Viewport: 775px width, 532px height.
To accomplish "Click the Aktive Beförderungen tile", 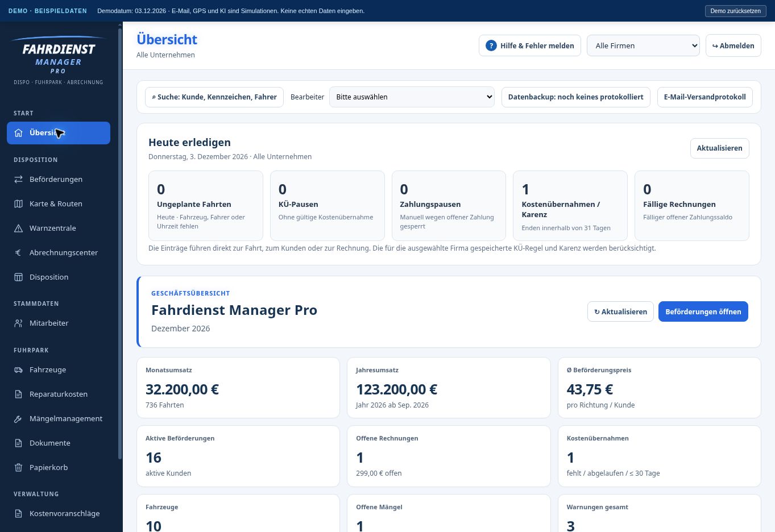I will click(x=238, y=456).
